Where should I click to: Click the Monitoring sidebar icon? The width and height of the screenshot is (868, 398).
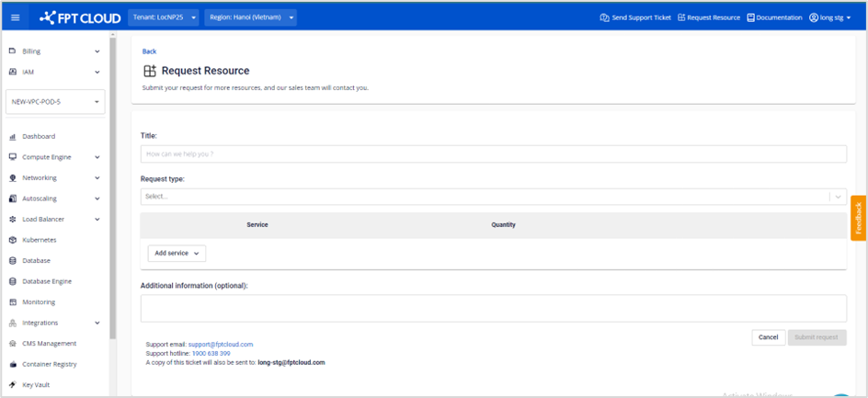click(x=13, y=302)
